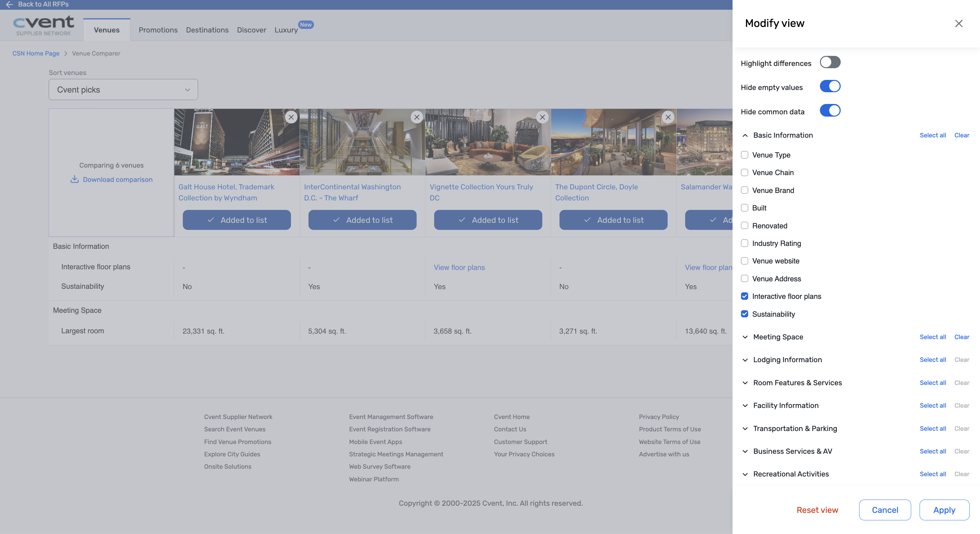The height and width of the screenshot is (534, 980).
Task: Clear Basic Information selections
Action: point(961,135)
